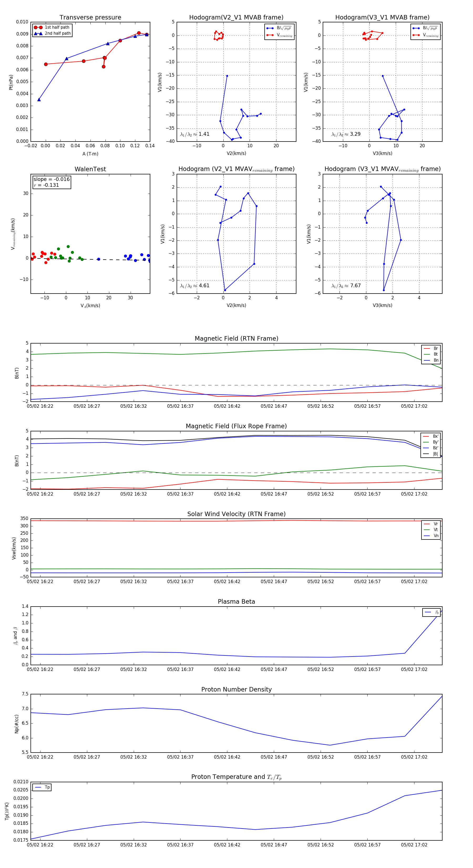Click the 'Bt' legend entry
Viewport: 473px width, 868px height.
pyautogui.click(x=431, y=354)
